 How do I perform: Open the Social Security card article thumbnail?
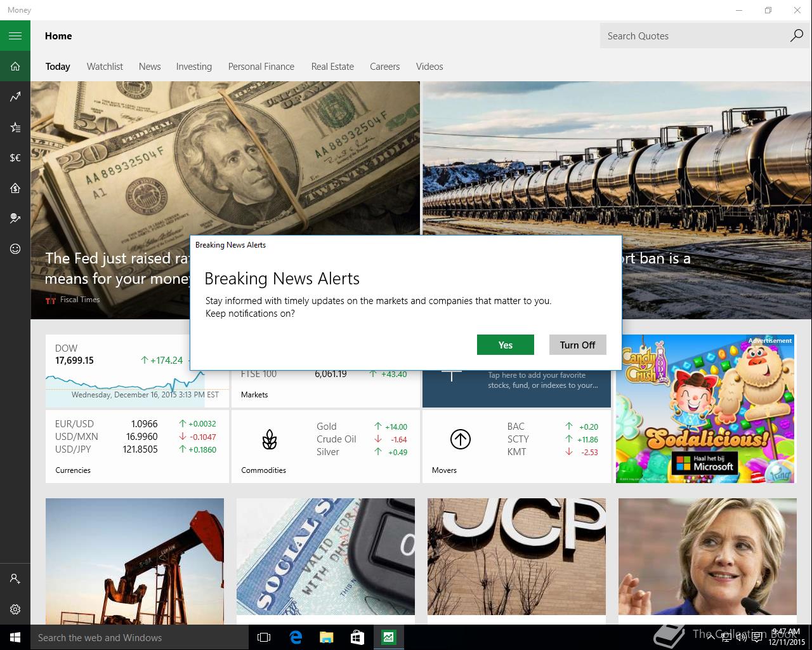pyautogui.click(x=325, y=556)
